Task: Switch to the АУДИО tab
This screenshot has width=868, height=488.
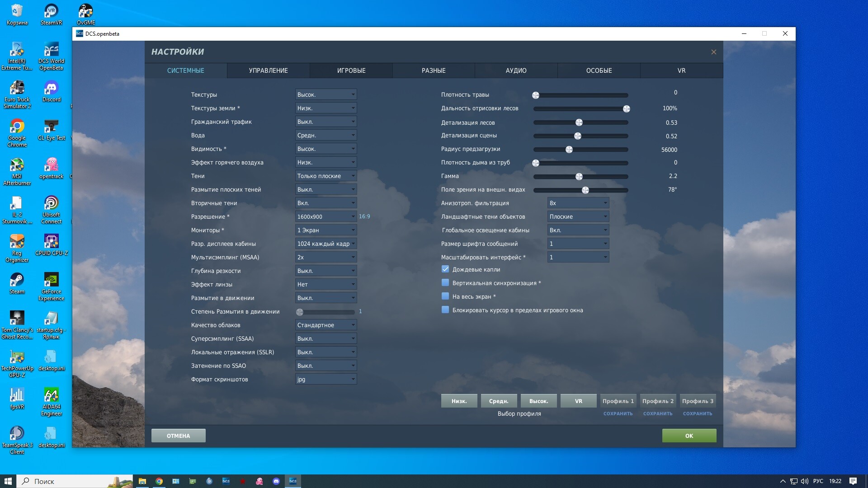Action: tap(516, 70)
